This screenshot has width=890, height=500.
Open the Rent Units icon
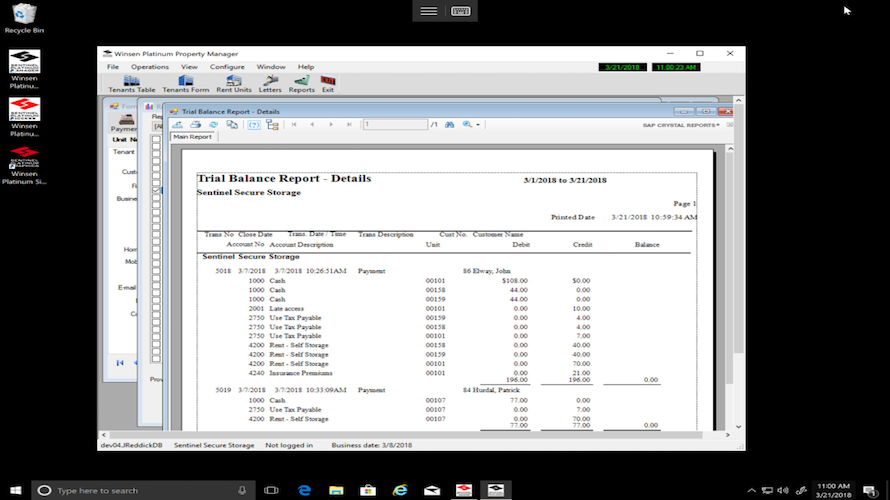233,84
